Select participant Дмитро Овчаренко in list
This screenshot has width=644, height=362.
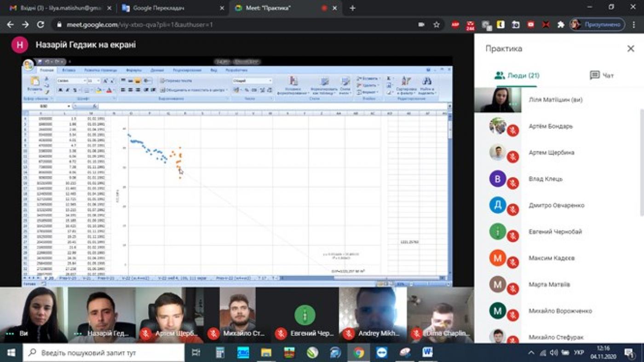[556, 205]
